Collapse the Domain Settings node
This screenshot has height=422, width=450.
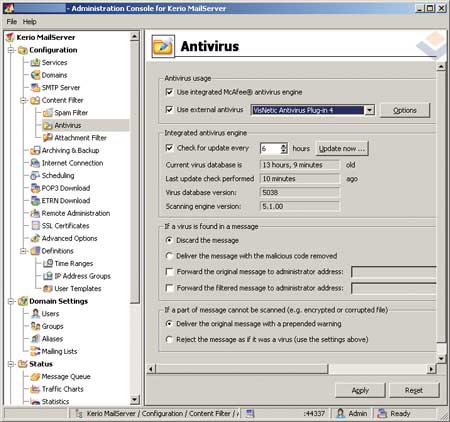tap(11, 301)
